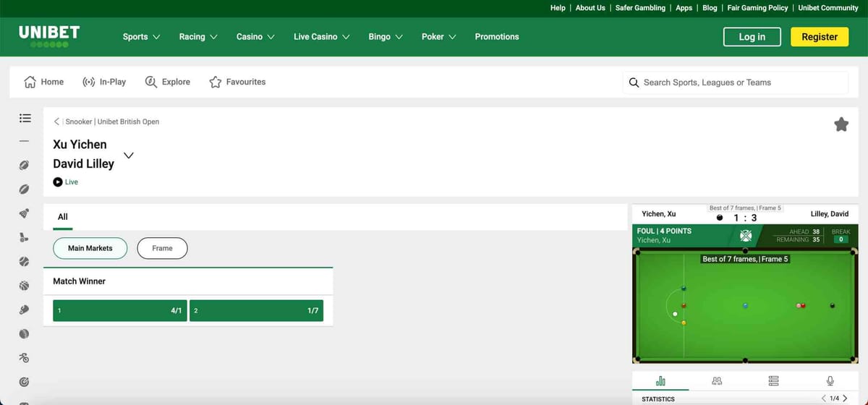Expand the Racing dropdown menu
Image resolution: width=868 pixels, height=405 pixels.
coord(198,37)
